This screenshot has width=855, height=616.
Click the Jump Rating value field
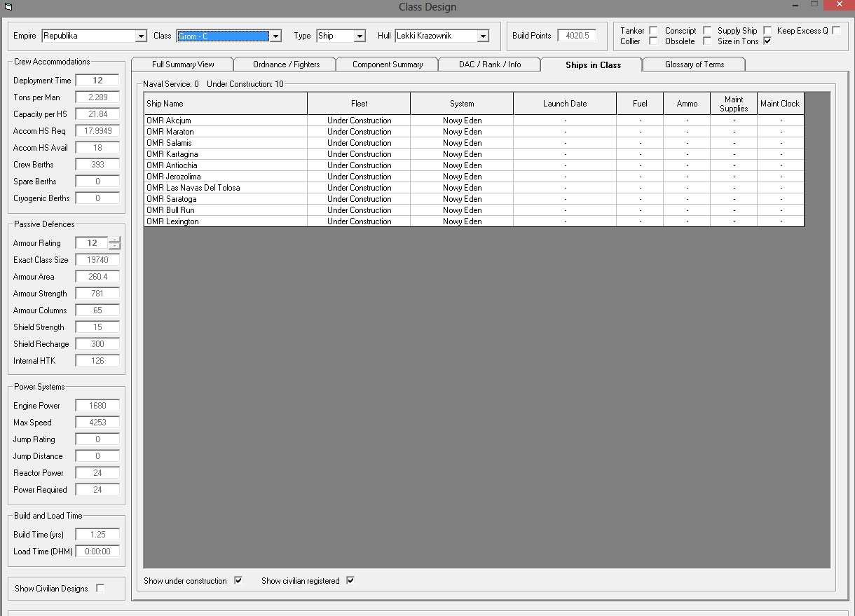(x=97, y=439)
